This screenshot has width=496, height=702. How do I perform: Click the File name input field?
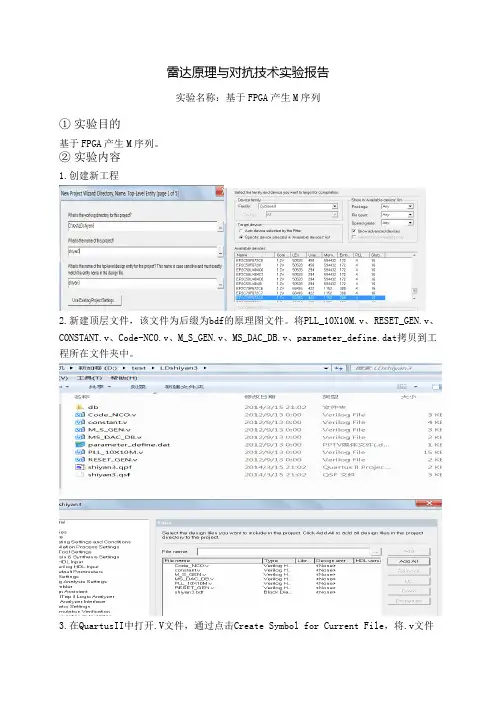coord(284,552)
